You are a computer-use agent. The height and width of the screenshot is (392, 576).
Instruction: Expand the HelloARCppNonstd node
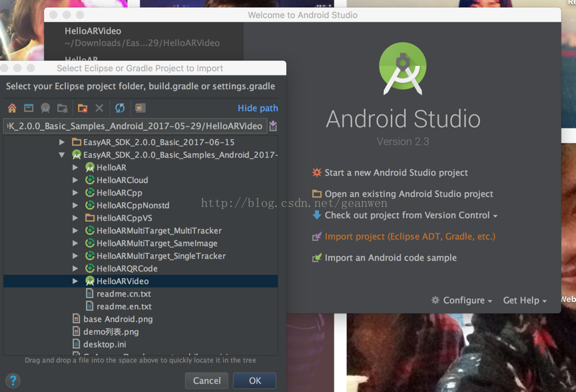(x=75, y=205)
